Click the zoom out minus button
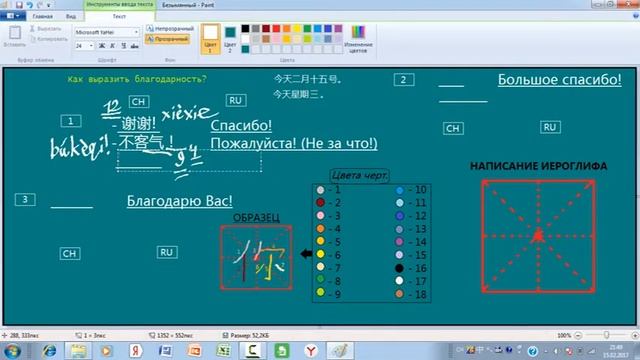Image resolution: width=640 pixels, height=360 pixels. tap(578, 336)
